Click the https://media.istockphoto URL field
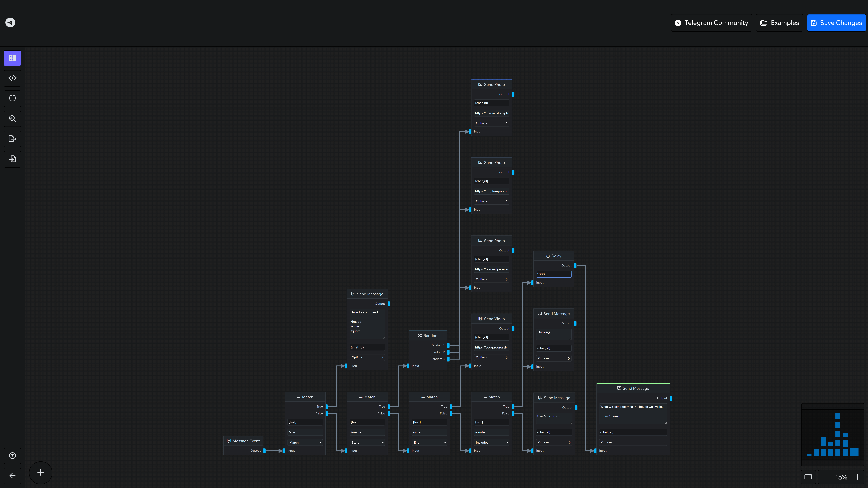868x488 pixels. click(492, 113)
